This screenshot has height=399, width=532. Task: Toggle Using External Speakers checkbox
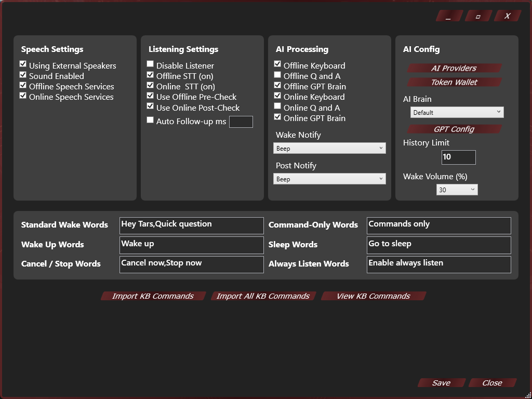coord(23,64)
